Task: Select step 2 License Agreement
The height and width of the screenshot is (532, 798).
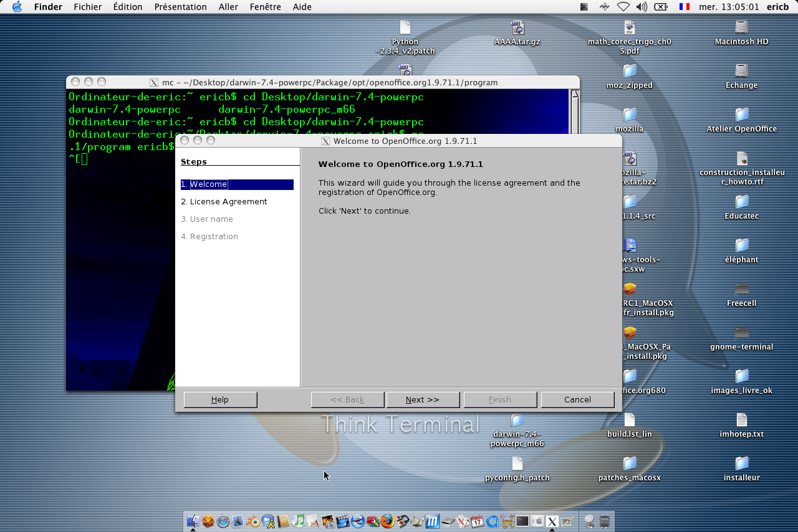Action: [x=224, y=202]
